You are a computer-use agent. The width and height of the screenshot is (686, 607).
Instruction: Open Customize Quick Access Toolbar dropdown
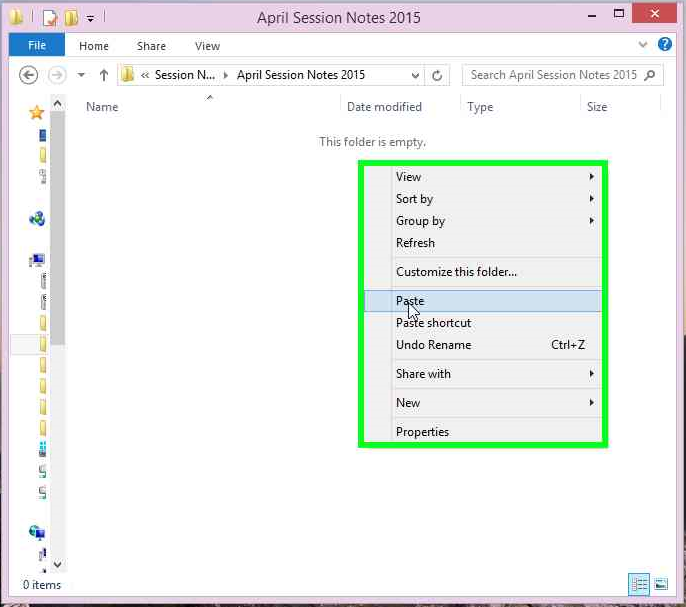[90, 18]
